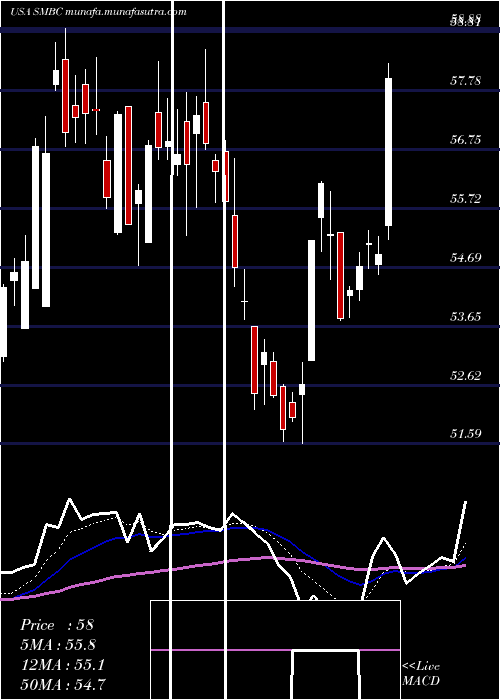The height and width of the screenshot is (700, 500).
Task: Select the 54.69 price level label
Action: coord(466,258)
